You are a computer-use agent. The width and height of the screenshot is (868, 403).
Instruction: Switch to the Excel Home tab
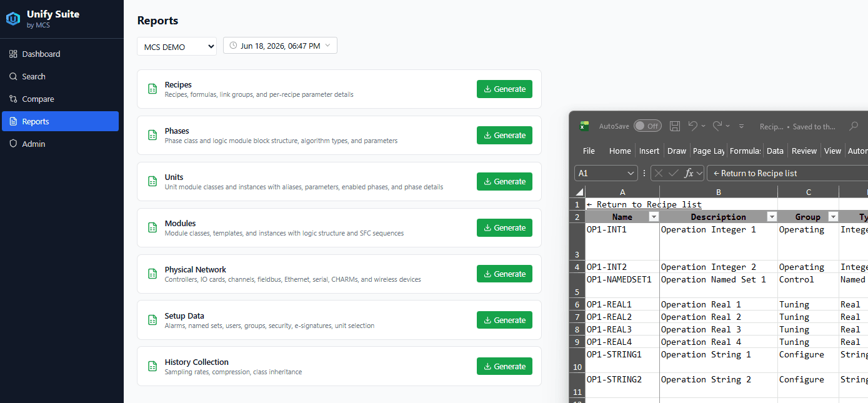tap(620, 151)
